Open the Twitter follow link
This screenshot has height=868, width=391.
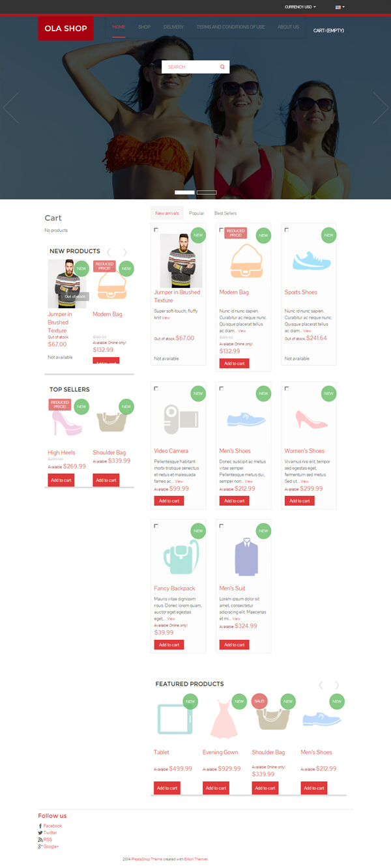pyautogui.click(x=50, y=833)
